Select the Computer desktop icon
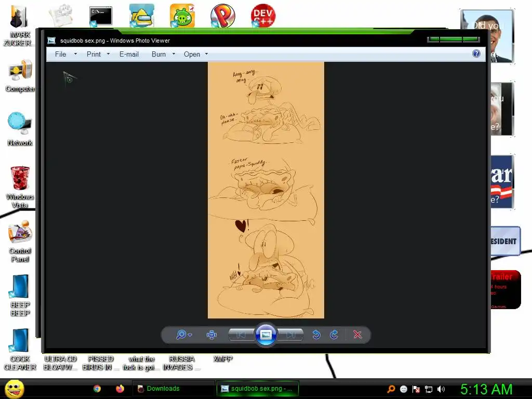The image size is (532, 399). point(20,76)
